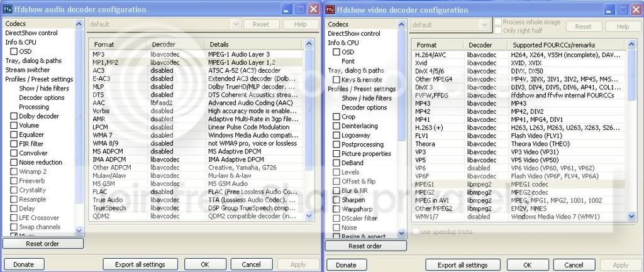Click Help button in audio decoder window
Screen dimensions: 644x272
(x=300, y=24)
